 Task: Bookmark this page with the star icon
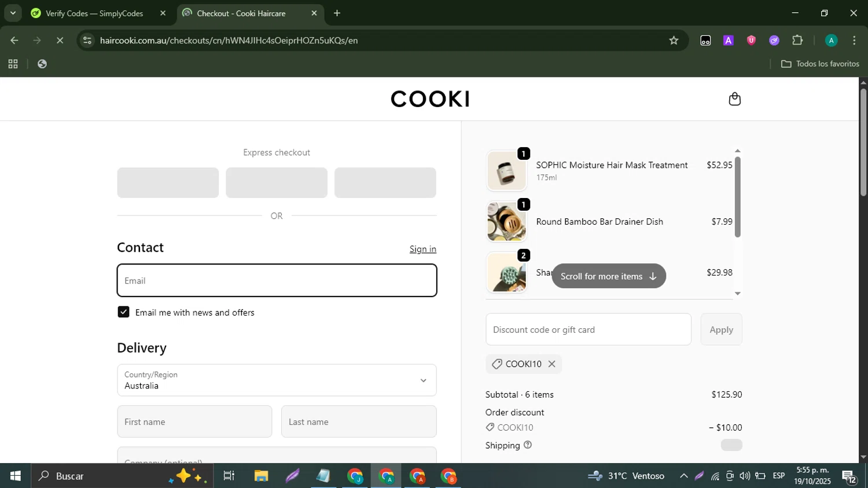coord(674,41)
